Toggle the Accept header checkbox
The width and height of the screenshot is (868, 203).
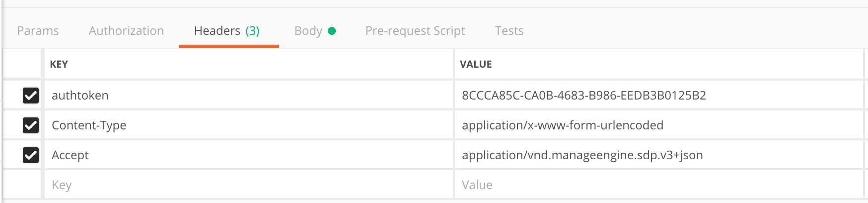point(31,155)
